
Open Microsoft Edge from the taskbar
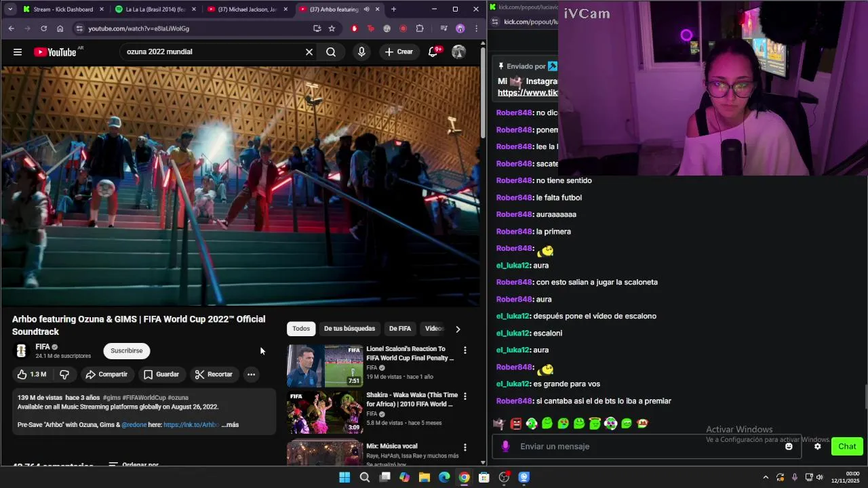[x=444, y=477]
